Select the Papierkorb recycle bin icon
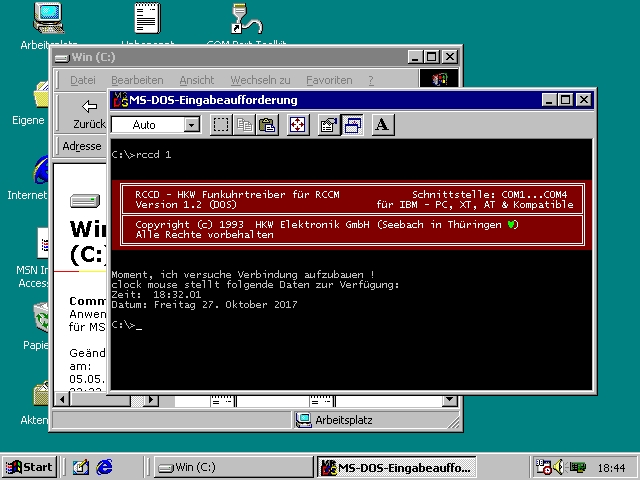This screenshot has height=480, width=640. [41, 318]
